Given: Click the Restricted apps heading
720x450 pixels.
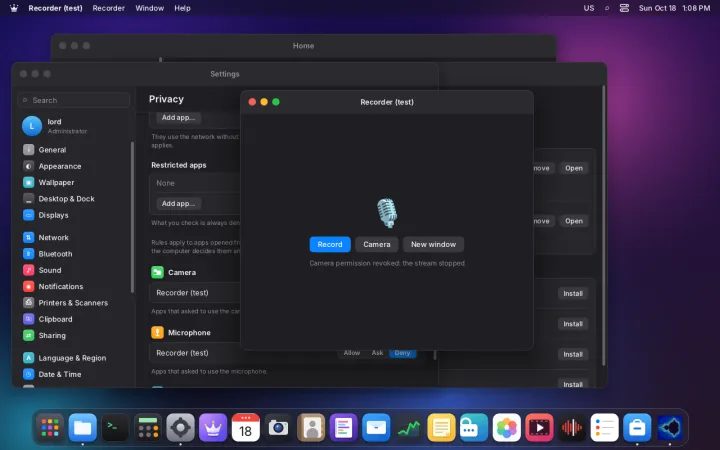Looking at the screenshot, I should [179, 165].
